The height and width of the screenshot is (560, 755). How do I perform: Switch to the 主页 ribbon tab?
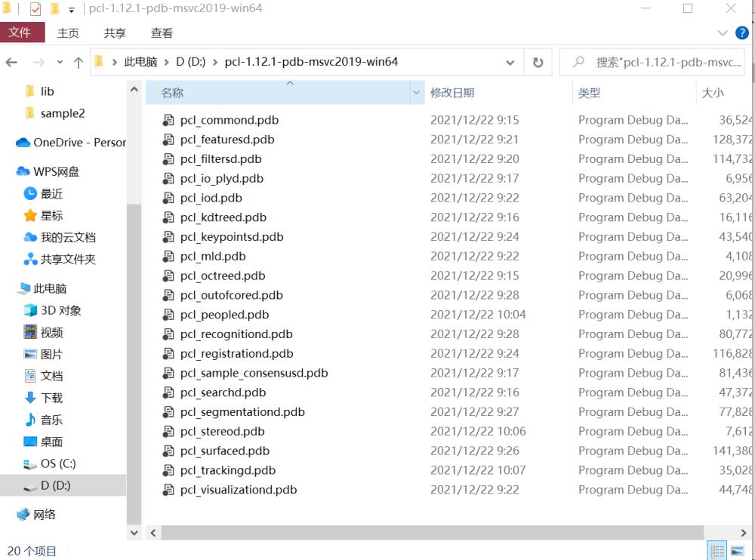[68, 32]
